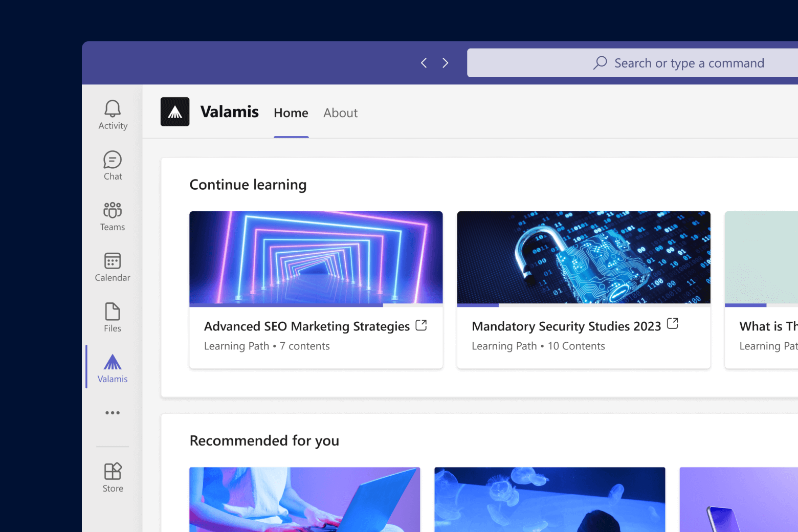798x532 pixels.
Task: Open the partially visible 'What is' course title
Action: pos(768,326)
